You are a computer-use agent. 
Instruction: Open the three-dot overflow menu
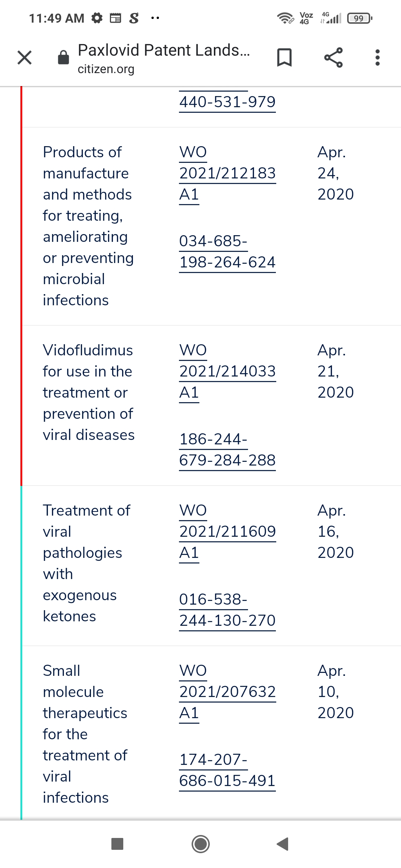pos(378,58)
